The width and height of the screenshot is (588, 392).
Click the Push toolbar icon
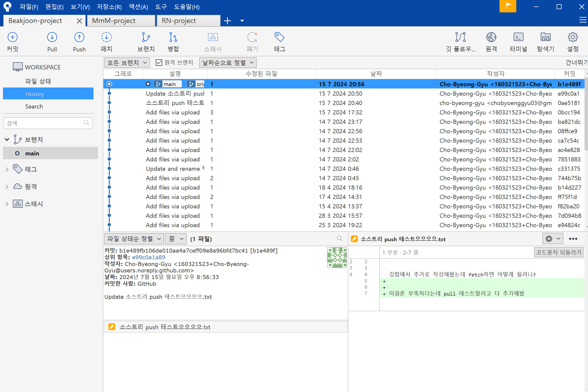pyautogui.click(x=79, y=42)
